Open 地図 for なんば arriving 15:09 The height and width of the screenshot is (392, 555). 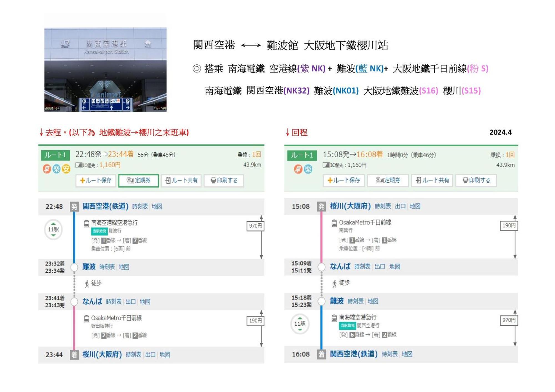395,267
